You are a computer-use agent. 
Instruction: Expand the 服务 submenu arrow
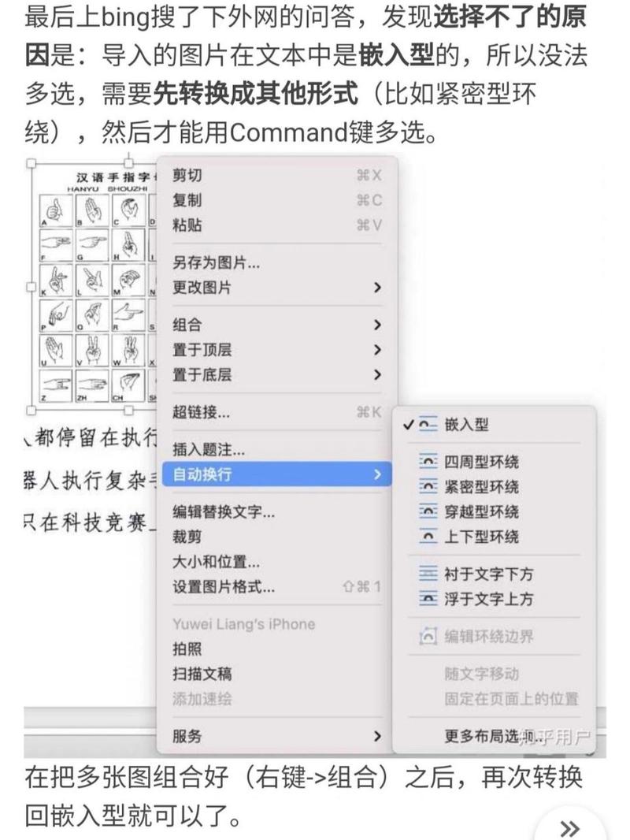click(x=377, y=736)
